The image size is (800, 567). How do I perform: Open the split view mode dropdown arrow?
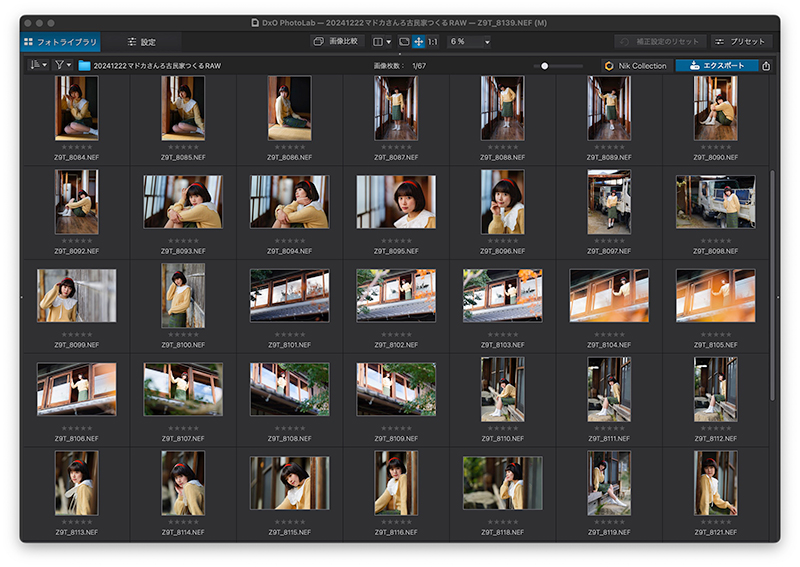point(389,42)
